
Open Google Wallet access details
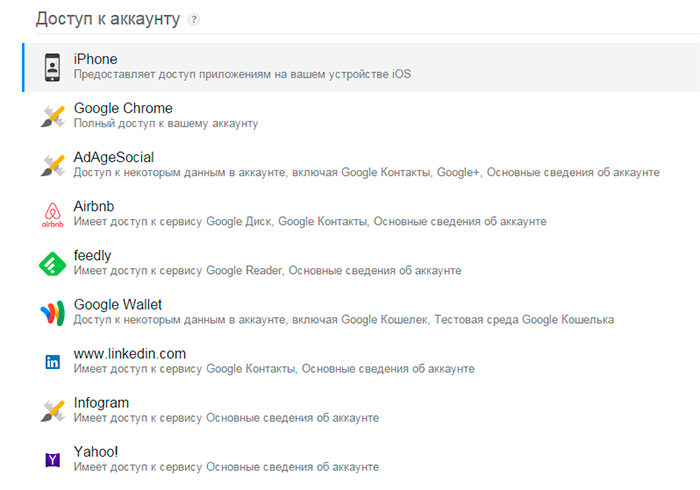coord(118,304)
